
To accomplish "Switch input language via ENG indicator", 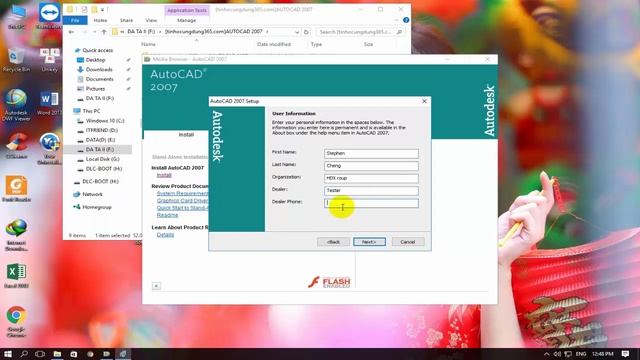I will pyautogui.click(x=580, y=354).
